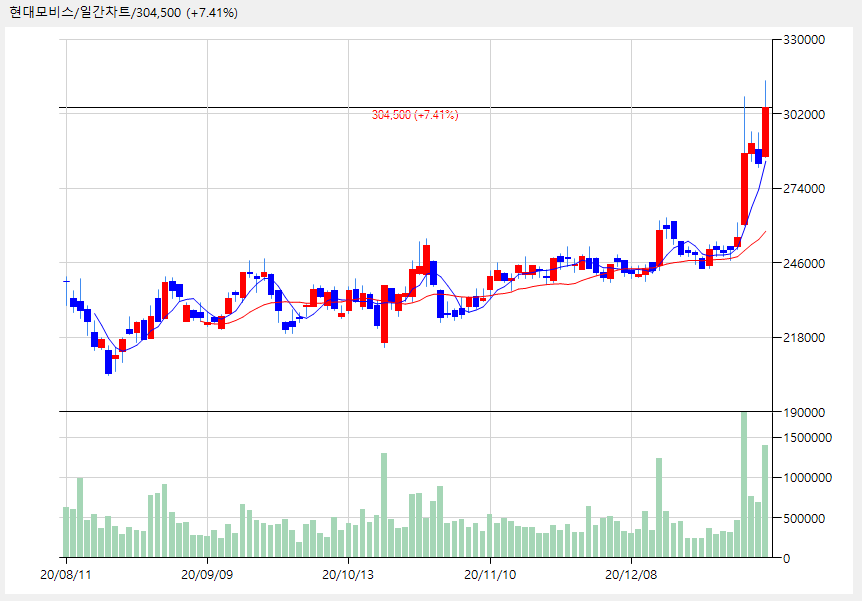Click the 20/09/09 date label
Viewport: 862px width, 601px height.
pos(207,575)
